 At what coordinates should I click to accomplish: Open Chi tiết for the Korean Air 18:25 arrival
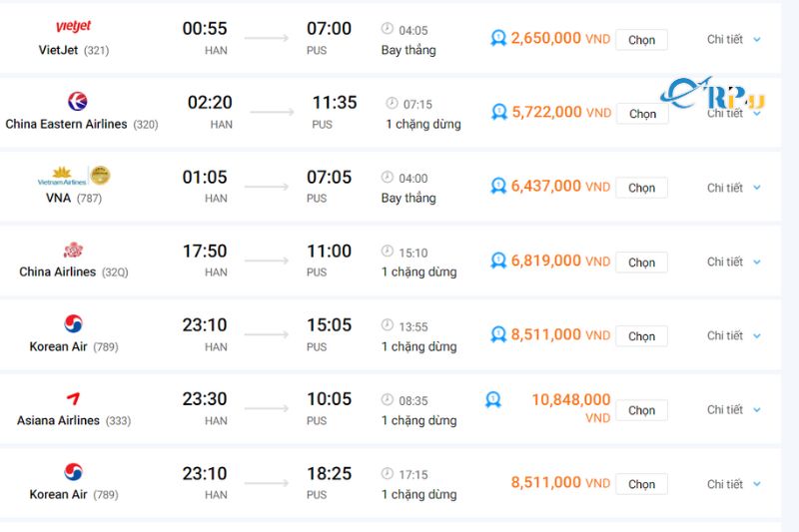[733, 484]
